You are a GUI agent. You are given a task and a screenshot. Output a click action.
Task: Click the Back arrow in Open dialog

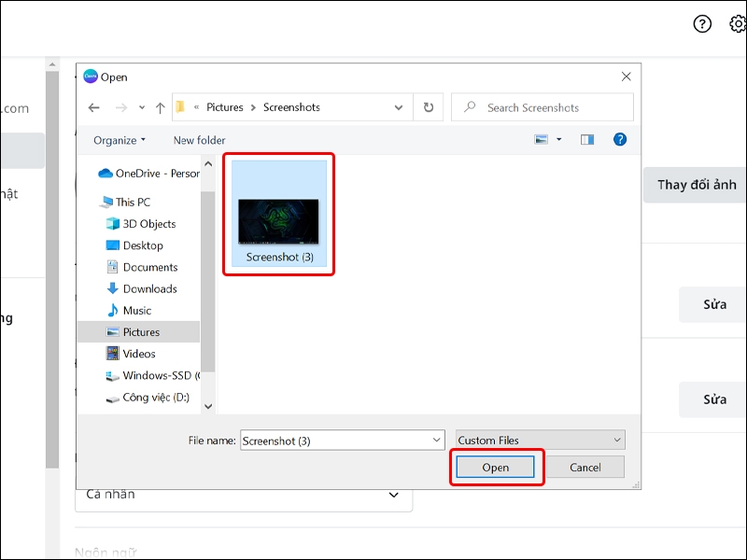94,107
